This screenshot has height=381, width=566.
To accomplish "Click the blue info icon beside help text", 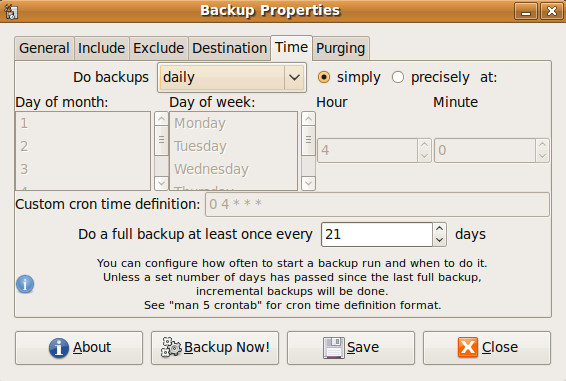I will coord(25,284).
